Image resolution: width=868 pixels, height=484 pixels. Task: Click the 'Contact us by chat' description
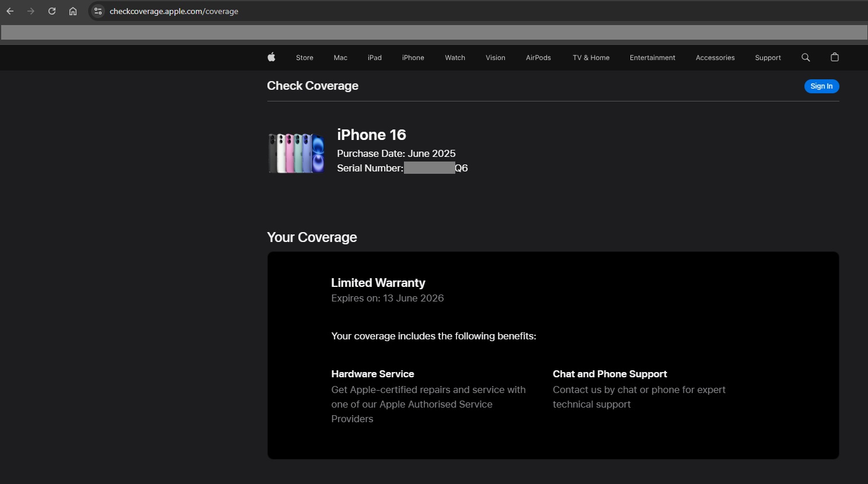(639, 397)
